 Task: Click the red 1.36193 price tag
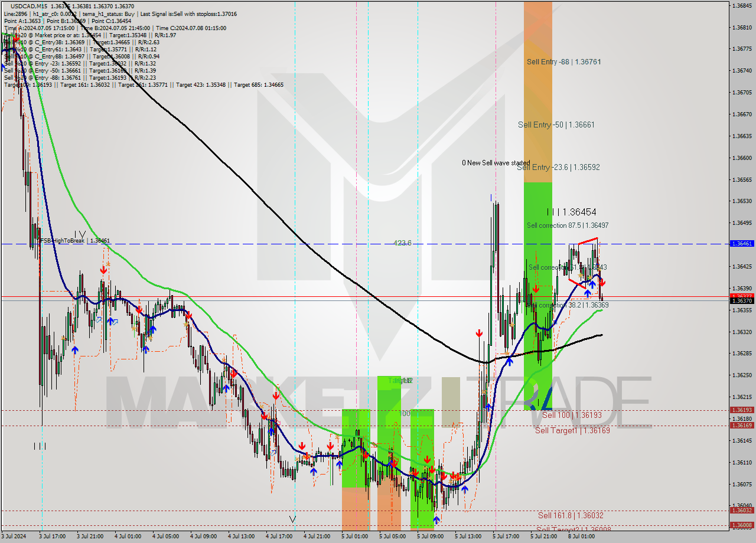pyautogui.click(x=742, y=410)
